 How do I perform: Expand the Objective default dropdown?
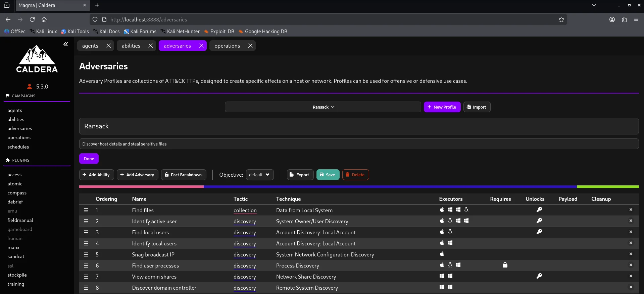259,175
